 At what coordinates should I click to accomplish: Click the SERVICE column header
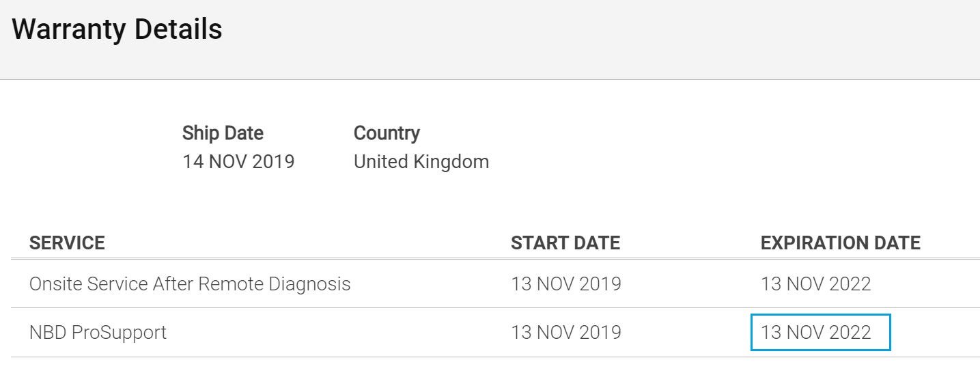coord(67,243)
